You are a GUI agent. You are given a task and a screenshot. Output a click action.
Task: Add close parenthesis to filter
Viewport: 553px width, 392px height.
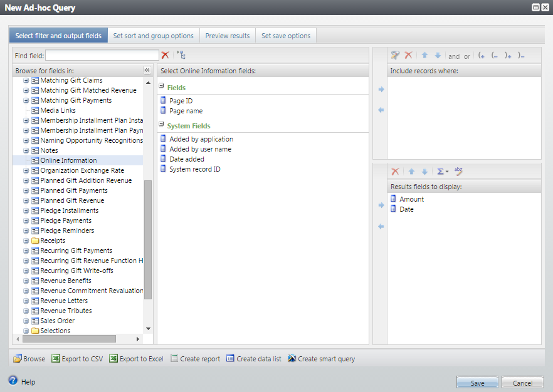pyautogui.click(x=508, y=56)
